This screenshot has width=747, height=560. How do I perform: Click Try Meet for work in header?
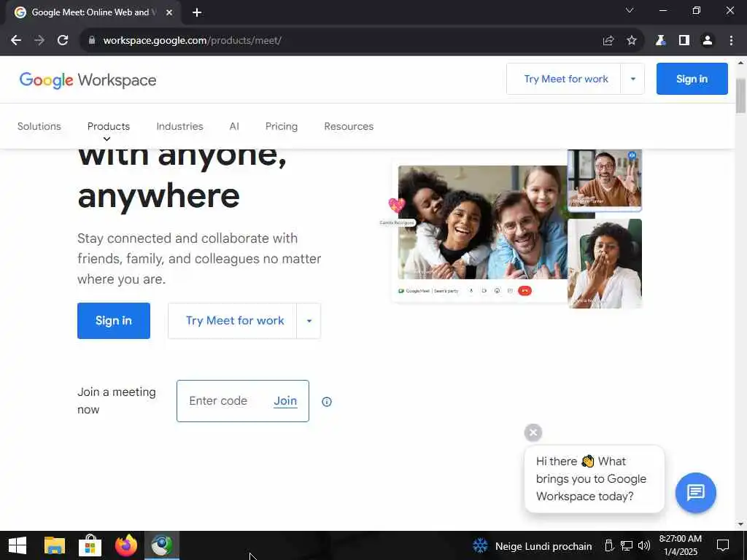566,79
